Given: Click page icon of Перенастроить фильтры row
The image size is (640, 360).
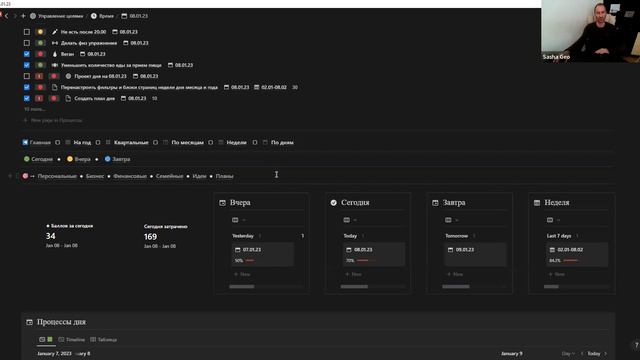Looking at the screenshot, I should click(x=55, y=87).
